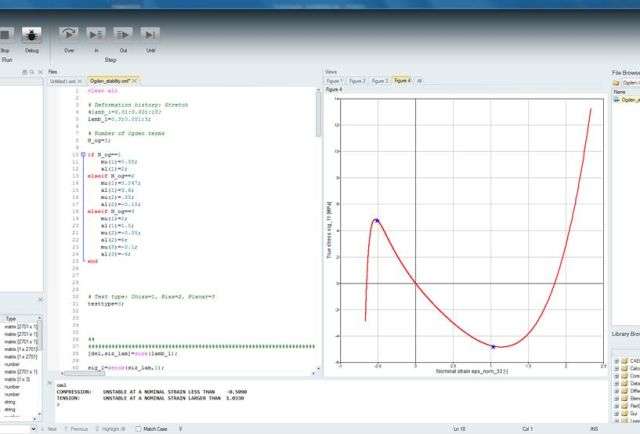The width and height of the screenshot is (640, 434).
Task: Close the left panel with X icon
Action: pyautogui.click(x=40, y=72)
